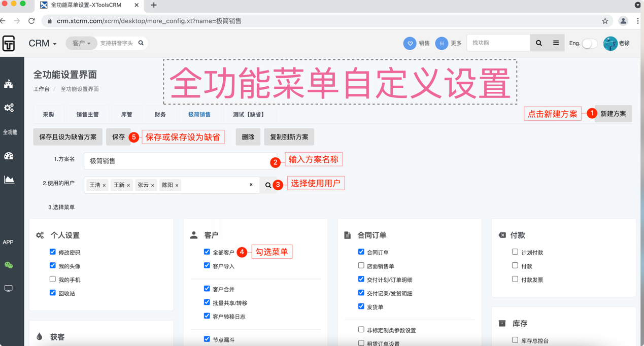This screenshot has width=644, height=346.
Task: Reload the page in the browser
Action: 31,21
